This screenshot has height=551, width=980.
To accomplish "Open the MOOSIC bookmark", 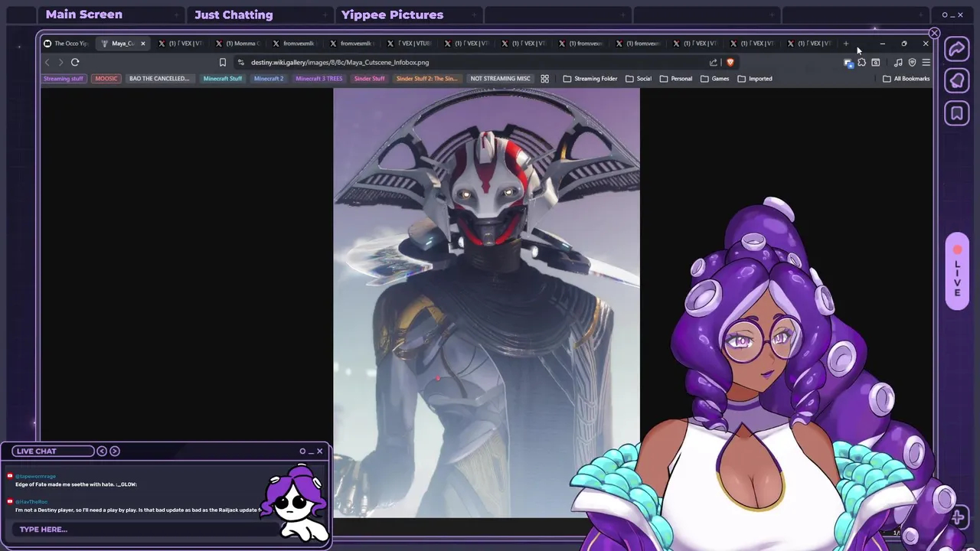I will [106, 79].
